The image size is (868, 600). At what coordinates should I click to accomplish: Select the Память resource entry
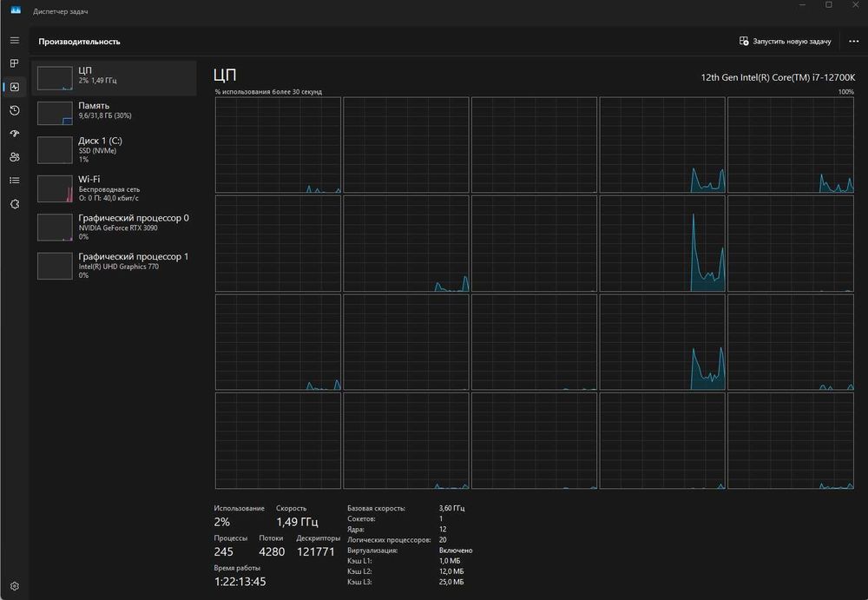pyautogui.click(x=114, y=110)
